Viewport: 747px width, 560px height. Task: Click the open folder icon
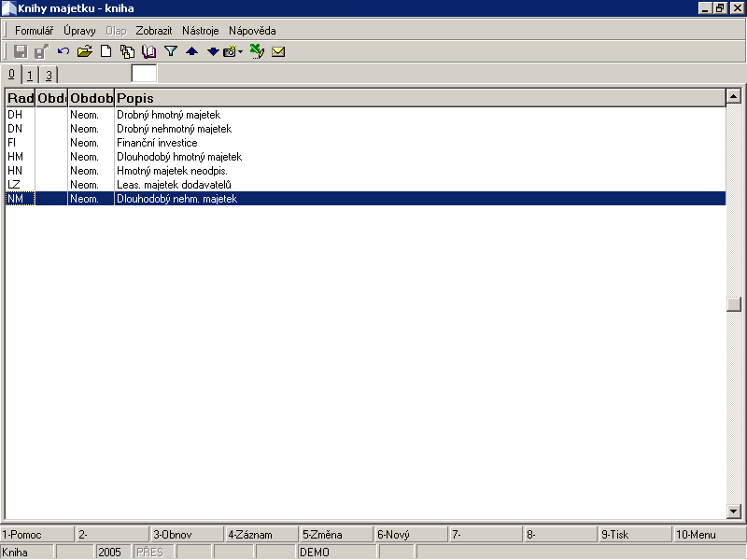tap(84, 51)
